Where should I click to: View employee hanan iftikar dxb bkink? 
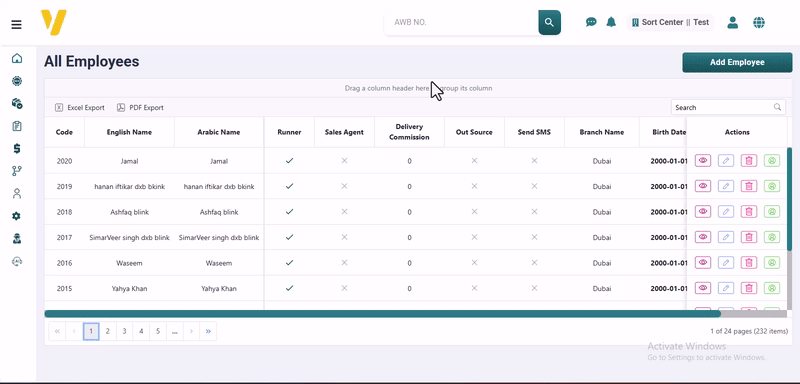(703, 186)
